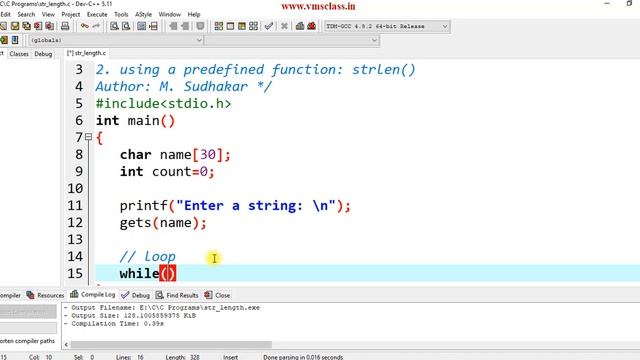Open the Search menu
Viewport: 640px width, 360px height.
click(x=26, y=14)
